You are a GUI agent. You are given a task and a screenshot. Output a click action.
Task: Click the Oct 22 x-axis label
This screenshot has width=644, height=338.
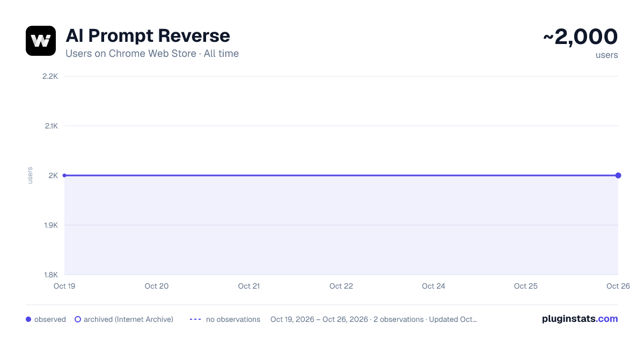click(x=341, y=286)
